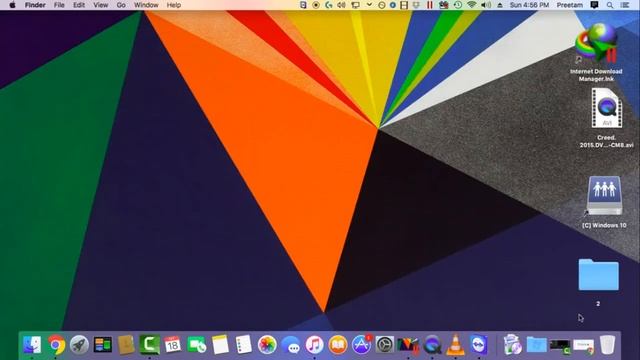Open Messages from the dock
Screen dimensions: 640x360
[x=291, y=345]
